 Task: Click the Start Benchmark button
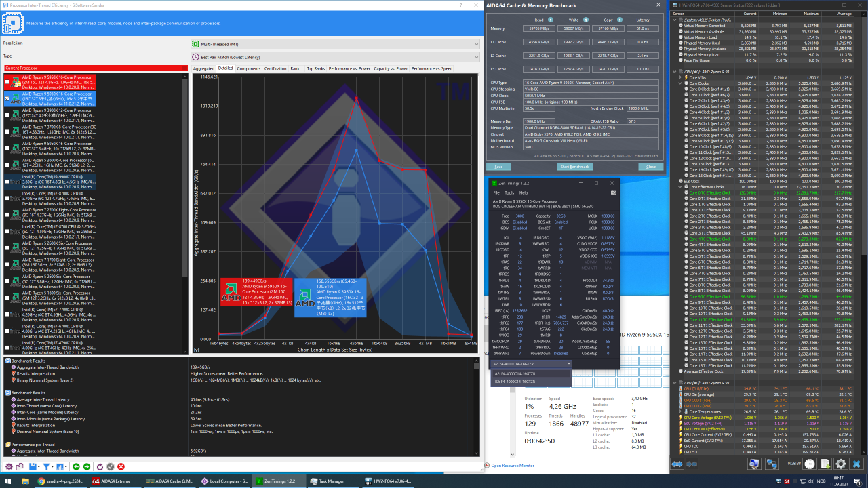574,167
